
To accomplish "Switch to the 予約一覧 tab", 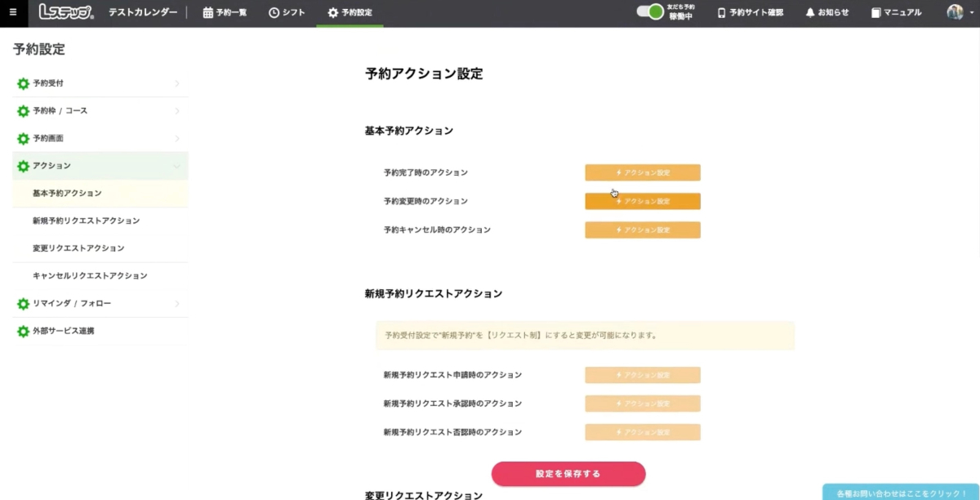I will tap(225, 12).
